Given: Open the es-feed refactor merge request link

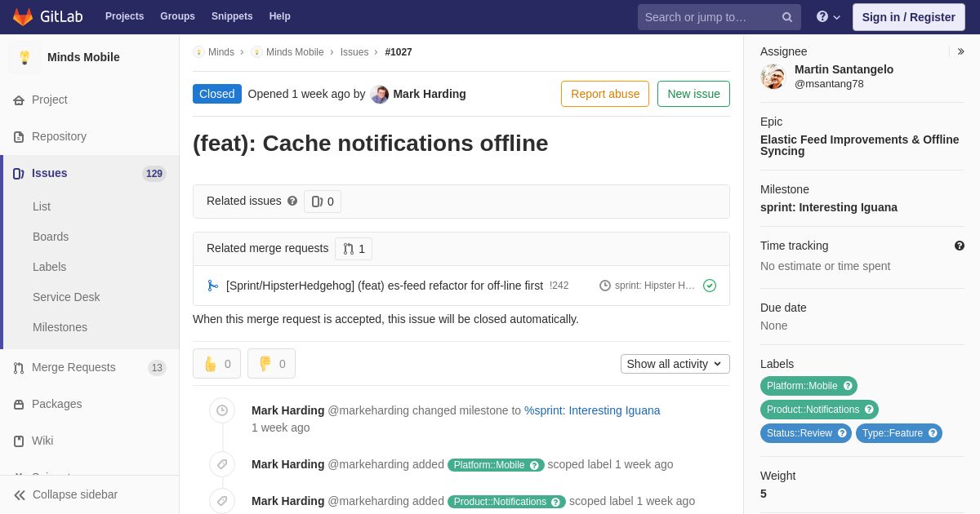Looking at the screenshot, I should [385, 286].
